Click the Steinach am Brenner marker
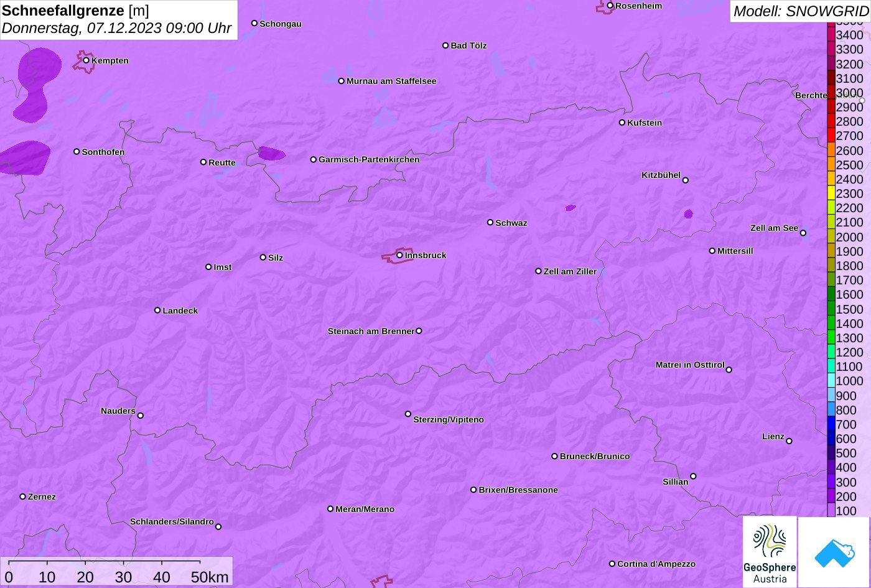 click(419, 331)
